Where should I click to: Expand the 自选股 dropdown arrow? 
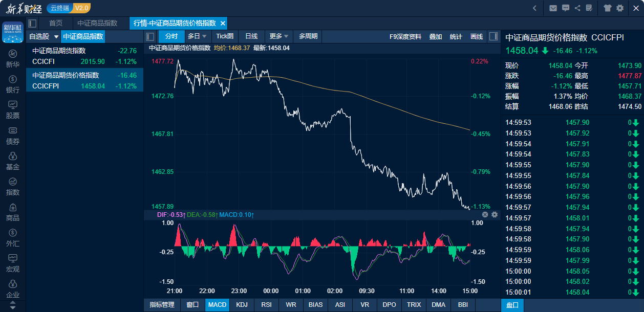coord(56,37)
